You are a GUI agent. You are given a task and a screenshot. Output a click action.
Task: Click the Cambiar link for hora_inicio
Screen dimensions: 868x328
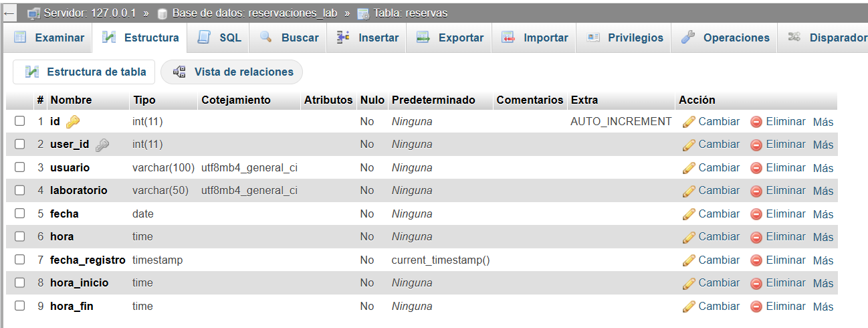point(719,283)
